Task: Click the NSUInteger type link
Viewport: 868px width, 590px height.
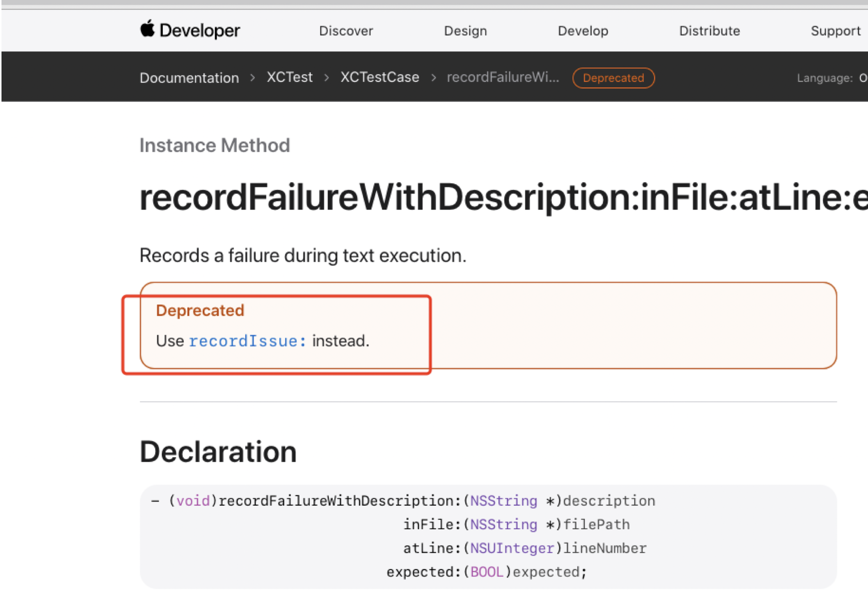Action: pyautogui.click(x=512, y=549)
